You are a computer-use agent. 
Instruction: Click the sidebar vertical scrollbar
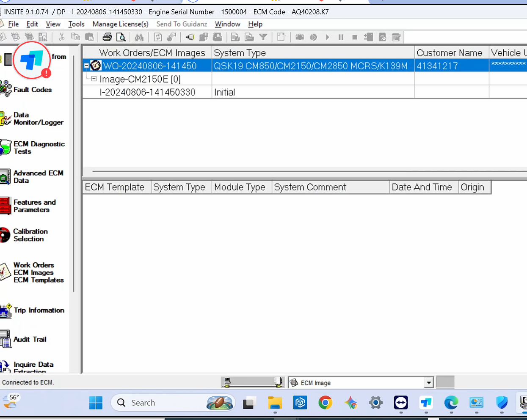click(74, 173)
